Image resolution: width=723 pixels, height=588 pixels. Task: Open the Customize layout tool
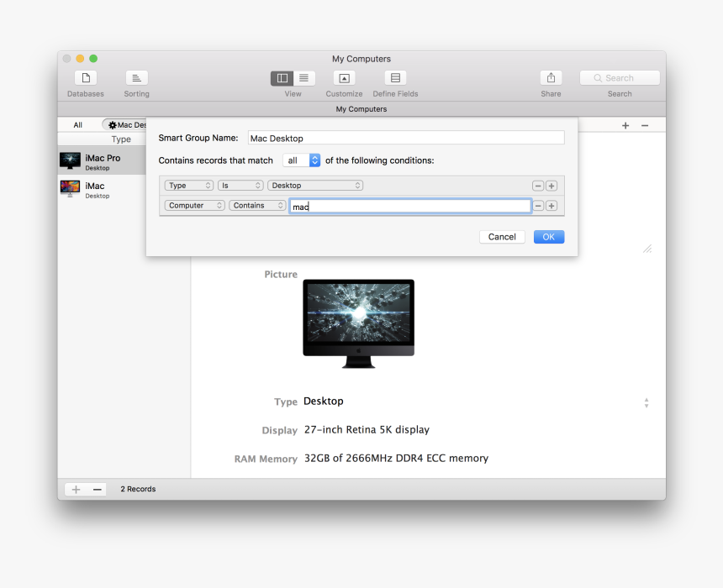click(x=344, y=78)
